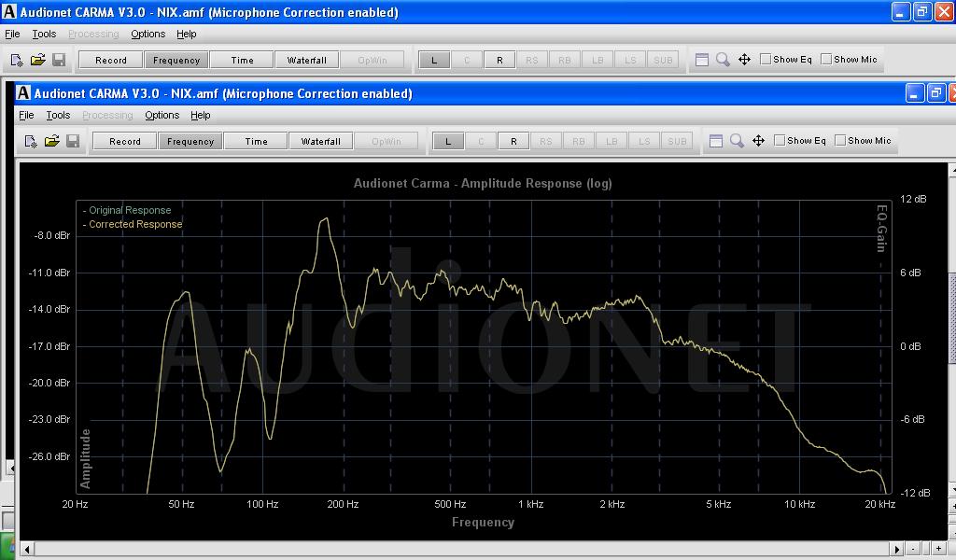Image resolution: width=956 pixels, height=560 pixels.
Task: Open Tools menu in front window
Action: tap(58, 115)
